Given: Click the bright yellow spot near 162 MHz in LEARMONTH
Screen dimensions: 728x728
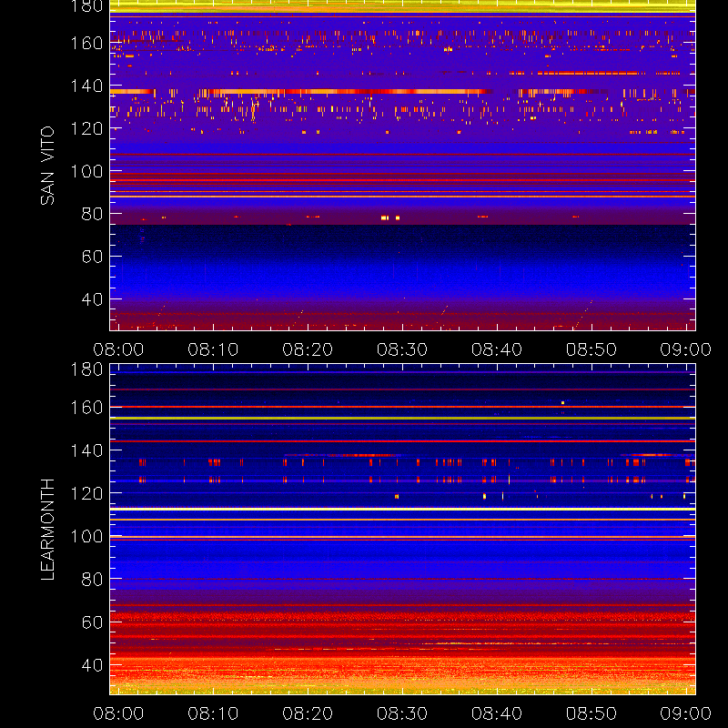Looking at the screenshot, I should [x=562, y=402].
